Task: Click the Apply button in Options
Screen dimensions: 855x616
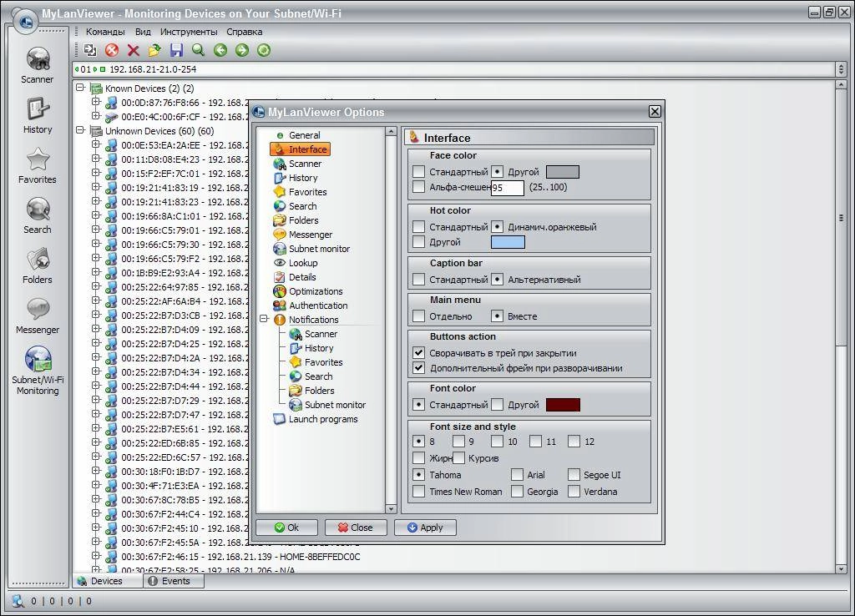Action: pyautogui.click(x=425, y=528)
